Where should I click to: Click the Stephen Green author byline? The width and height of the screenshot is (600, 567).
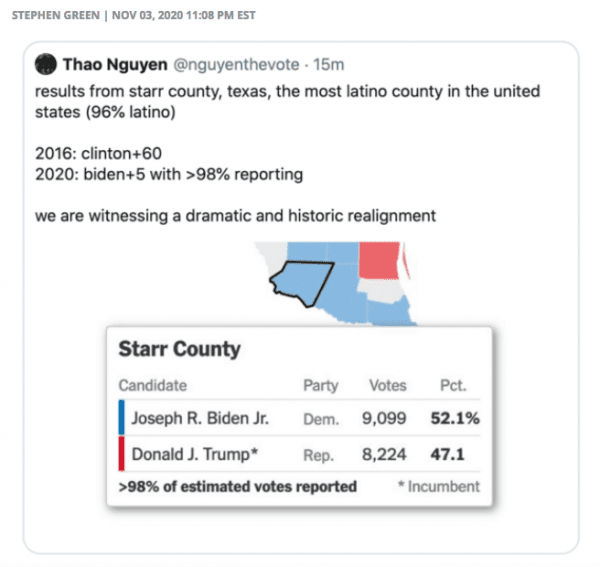click(58, 16)
